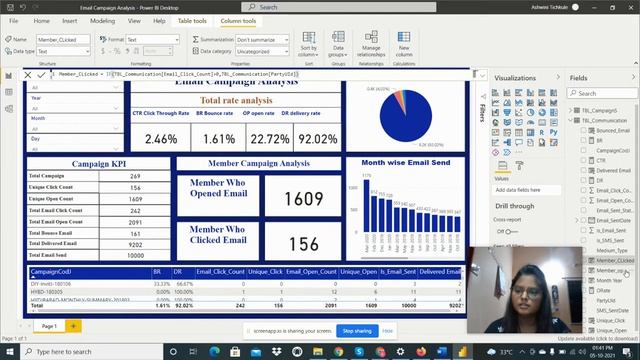Viewport: 640px width, 360px height.
Task: Check the BR field checkbox
Action: (x=584, y=140)
